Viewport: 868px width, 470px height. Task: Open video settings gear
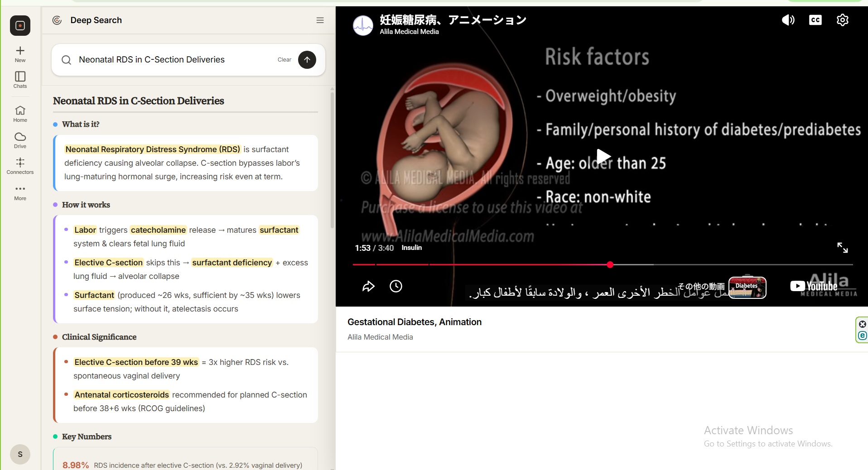click(x=843, y=20)
